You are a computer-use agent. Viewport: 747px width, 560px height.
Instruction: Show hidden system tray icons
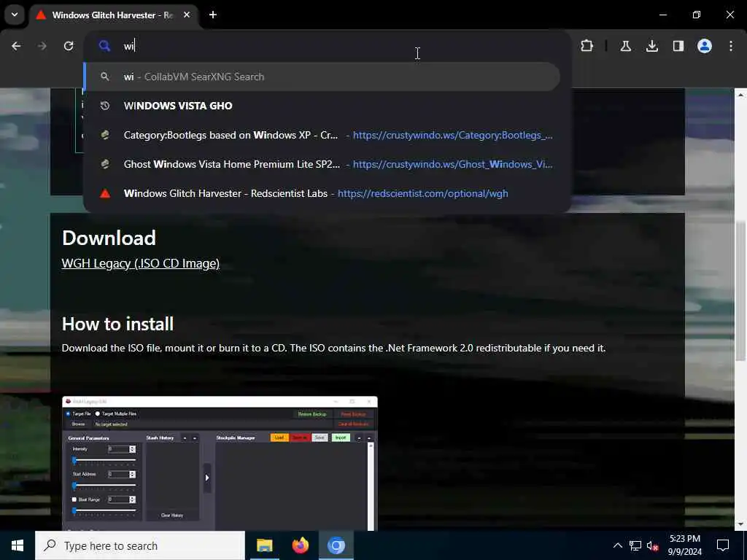617,545
